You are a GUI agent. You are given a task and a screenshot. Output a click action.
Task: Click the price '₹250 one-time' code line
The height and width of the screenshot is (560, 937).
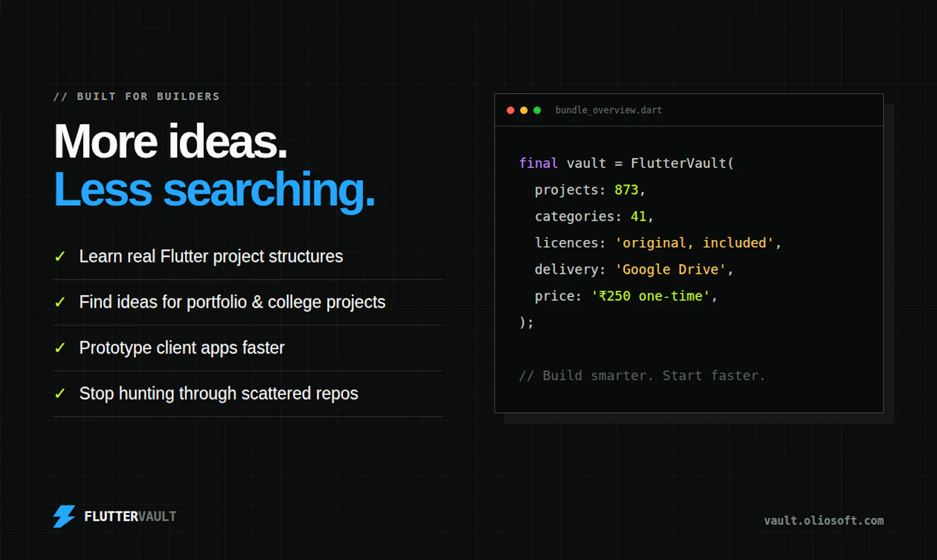tap(626, 296)
